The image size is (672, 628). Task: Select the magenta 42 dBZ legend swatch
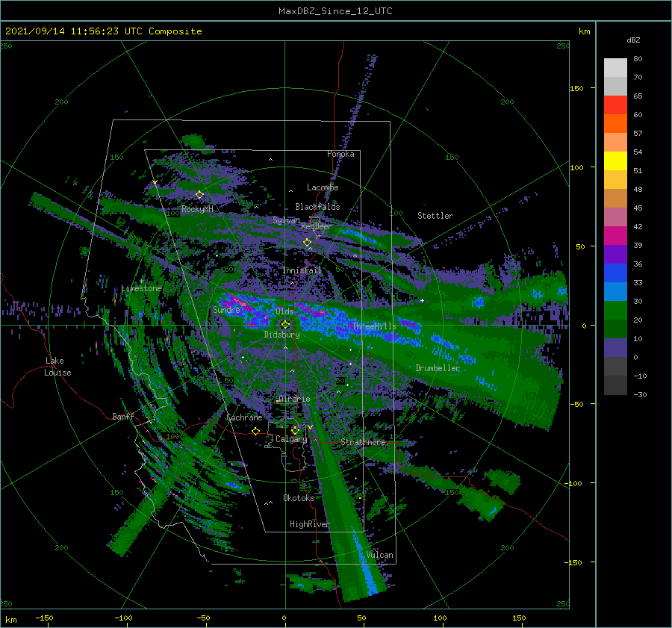point(615,235)
